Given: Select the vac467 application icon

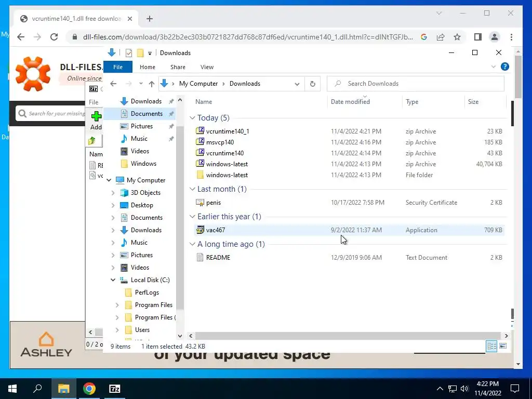Looking at the screenshot, I should (x=200, y=230).
